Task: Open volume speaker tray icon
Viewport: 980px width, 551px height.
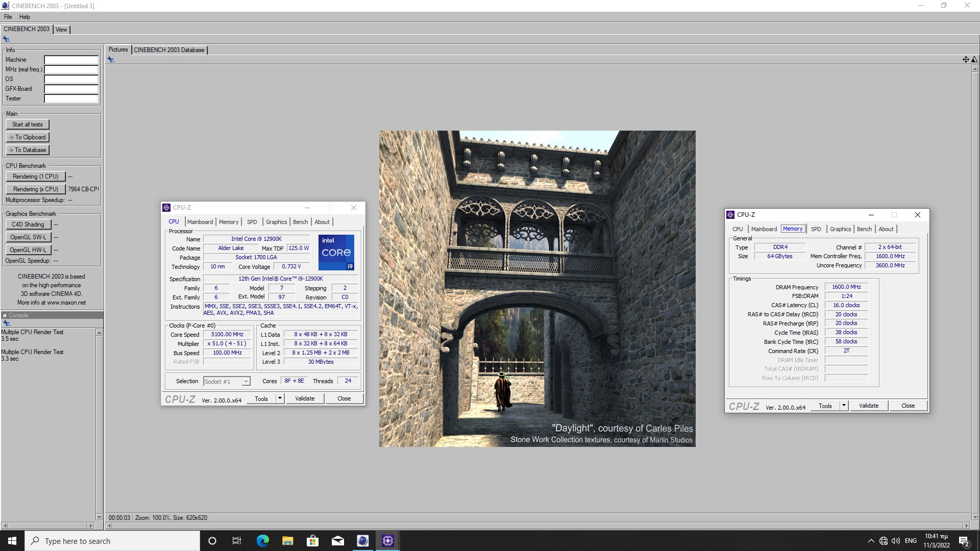Action: 896,541
